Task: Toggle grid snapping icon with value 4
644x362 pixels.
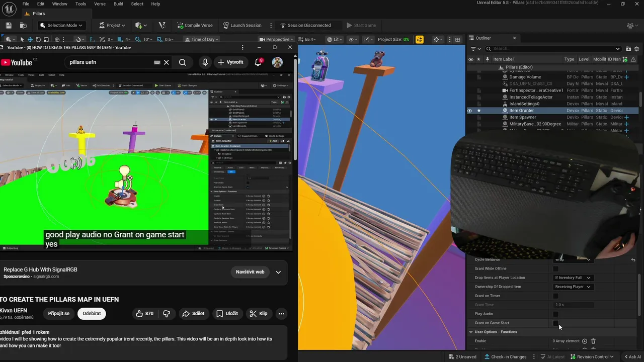Action: 121,39
